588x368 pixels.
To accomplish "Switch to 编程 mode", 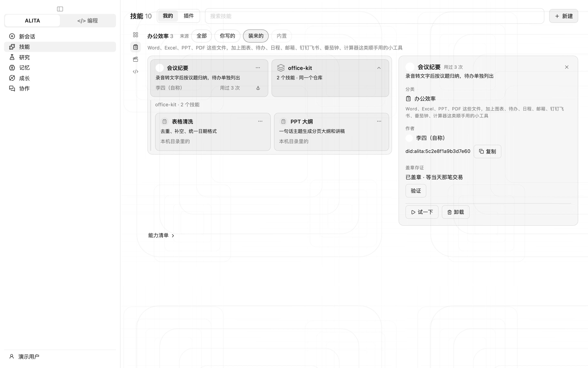I will tap(88, 21).
